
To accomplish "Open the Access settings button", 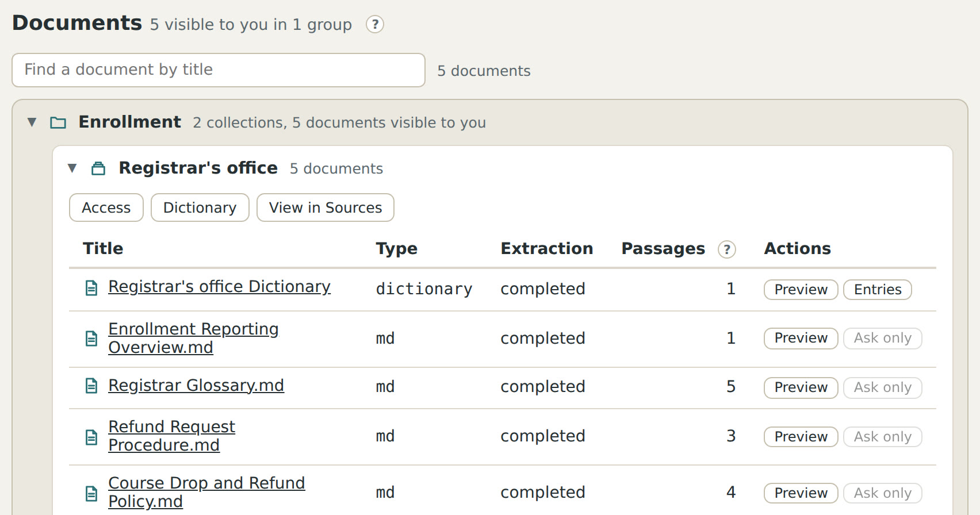I will [x=106, y=207].
